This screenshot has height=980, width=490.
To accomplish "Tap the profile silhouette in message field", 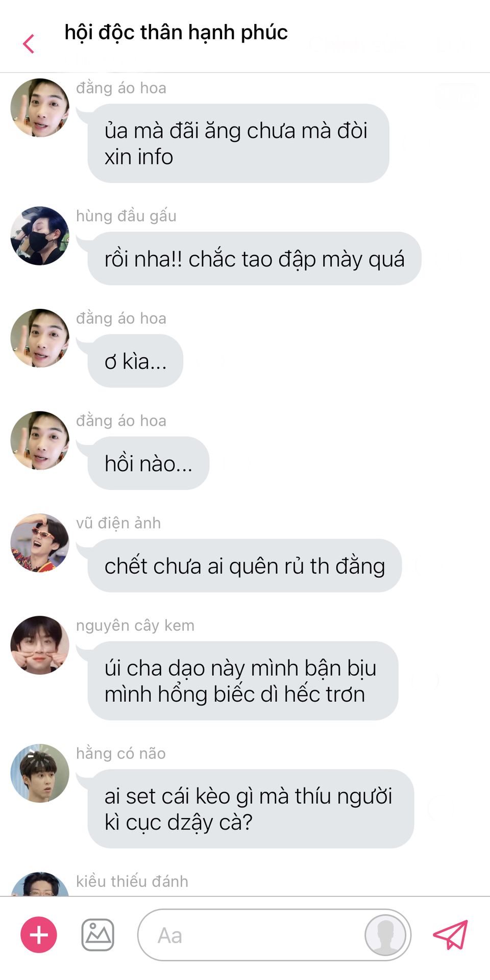I will [385, 935].
